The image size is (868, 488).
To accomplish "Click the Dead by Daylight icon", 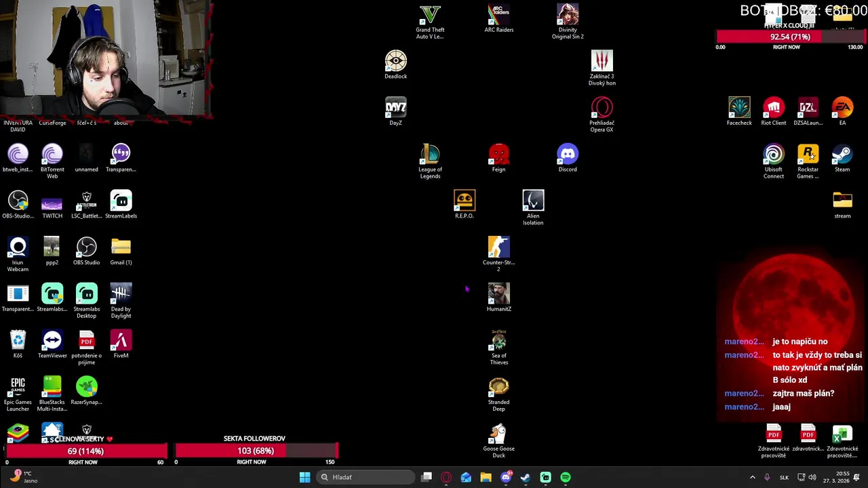I will click(121, 301).
